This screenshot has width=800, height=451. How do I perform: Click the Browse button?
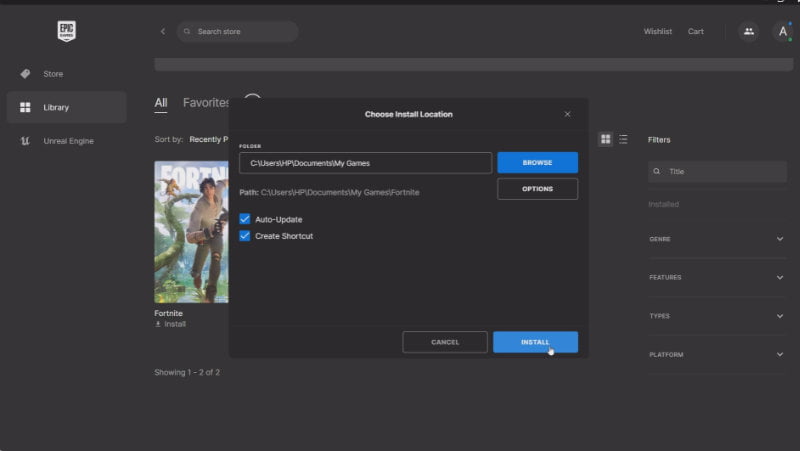coord(537,162)
